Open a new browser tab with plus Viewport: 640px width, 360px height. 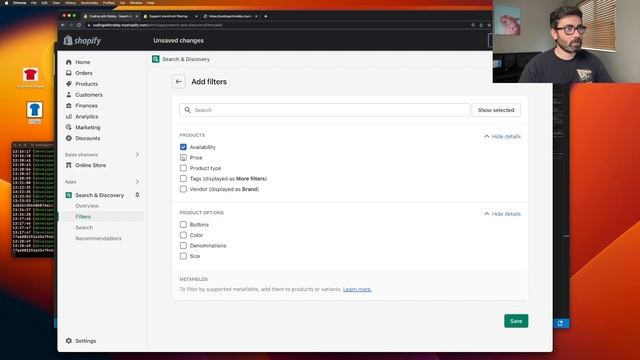coord(266,16)
